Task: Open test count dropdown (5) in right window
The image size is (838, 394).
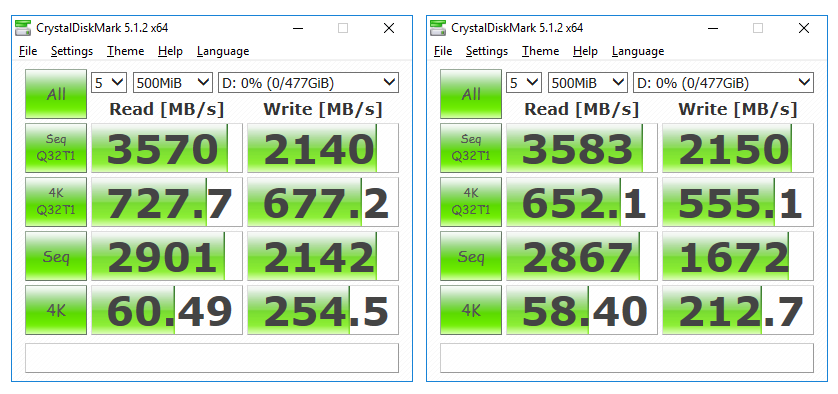Action: point(524,83)
